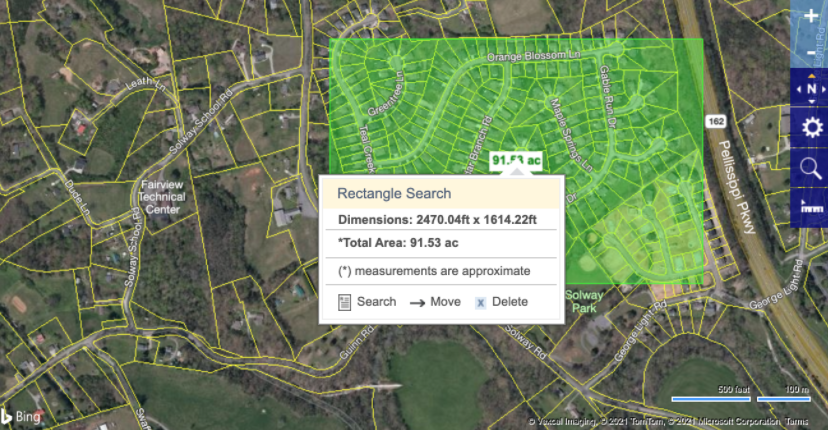The width and height of the screenshot is (828, 430).
Task: Click the Search icon in popup
Action: click(344, 302)
